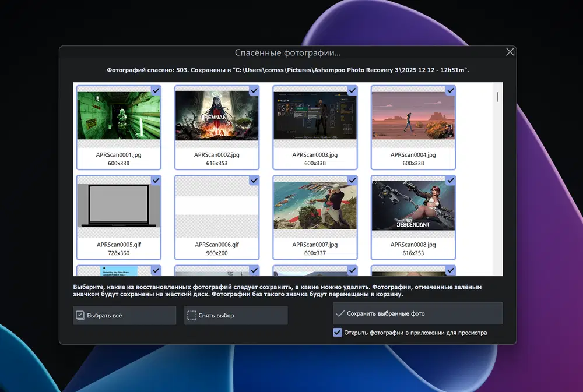Close the Спасённые фотографии dialog
The height and width of the screenshot is (392, 583).
click(x=510, y=52)
